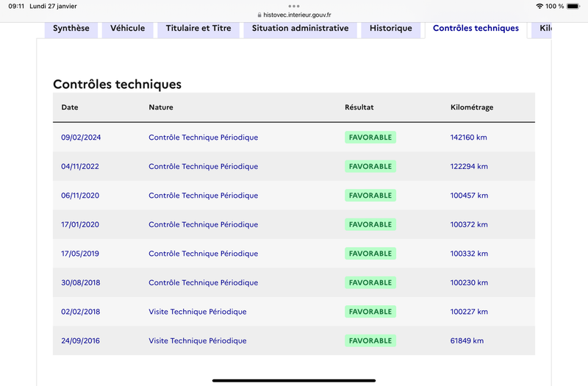Image resolution: width=588 pixels, height=386 pixels.
Task: Click the 100457 km mileage value
Action: 469,196
